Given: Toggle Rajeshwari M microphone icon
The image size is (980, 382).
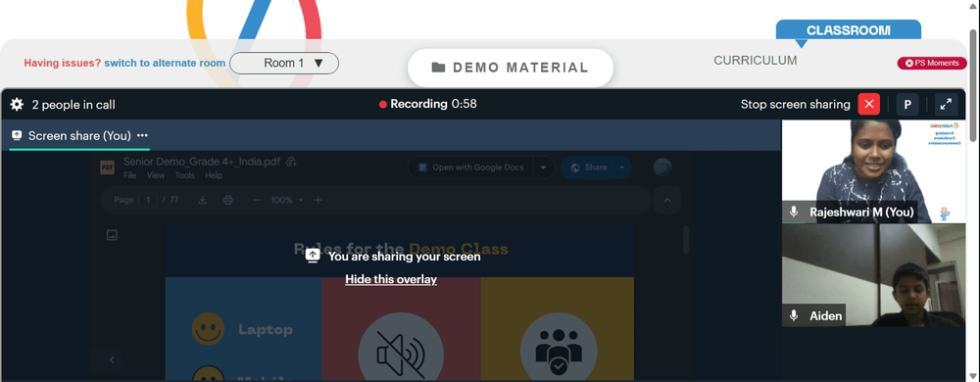Looking at the screenshot, I should pos(794,213).
